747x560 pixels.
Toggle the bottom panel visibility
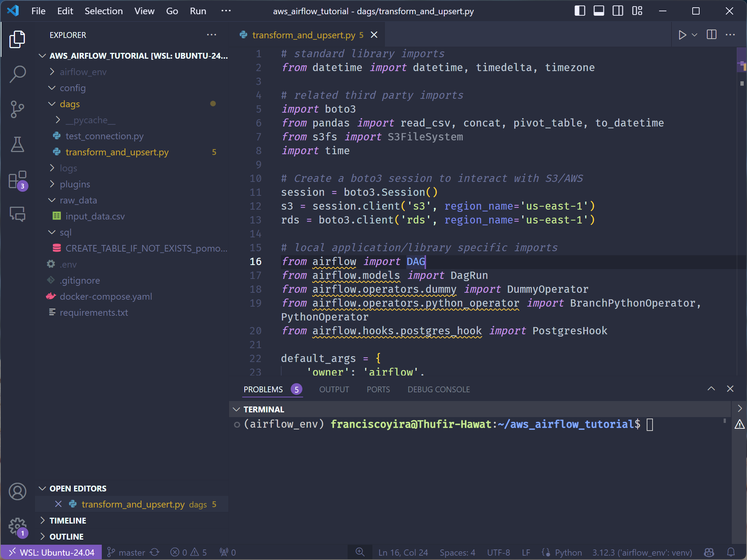pos(598,11)
